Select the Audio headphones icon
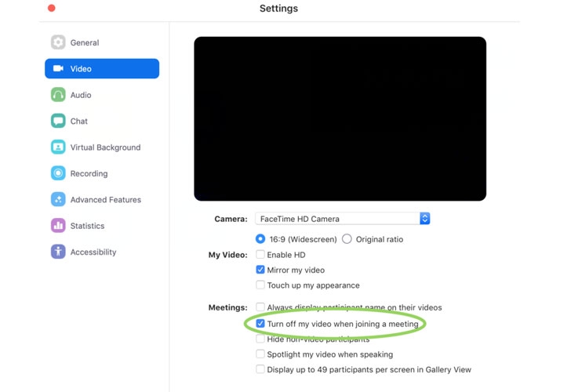The height and width of the screenshot is (392, 571). point(58,95)
